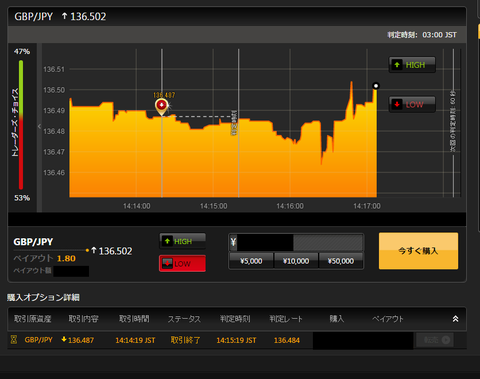Screen dimensions: 480x379
Task: Click the vertical expiry marker line label
Action: pos(234,123)
